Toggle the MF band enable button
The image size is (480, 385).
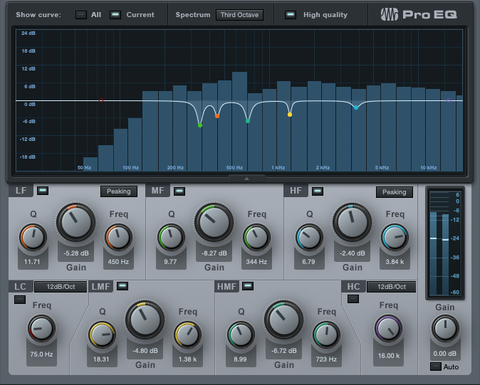(179, 191)
